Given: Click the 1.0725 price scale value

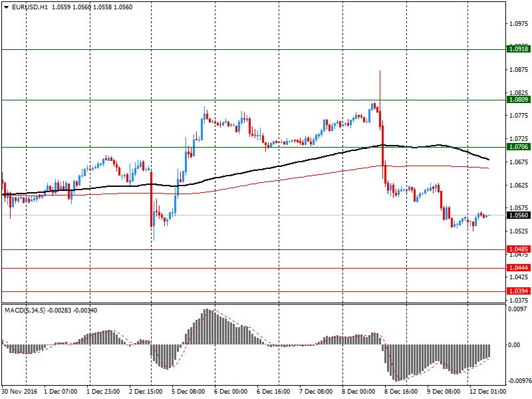Looking at the screenshot, I should click(x=519, y=139).
